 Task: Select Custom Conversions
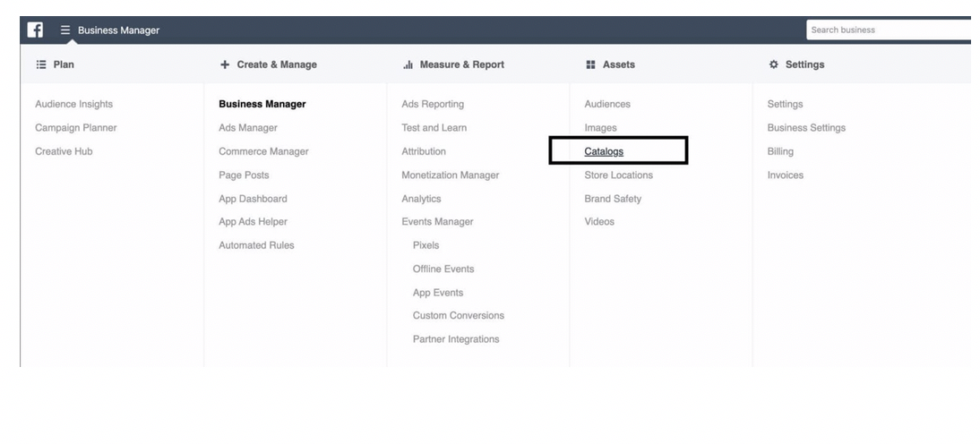(458, 315)
